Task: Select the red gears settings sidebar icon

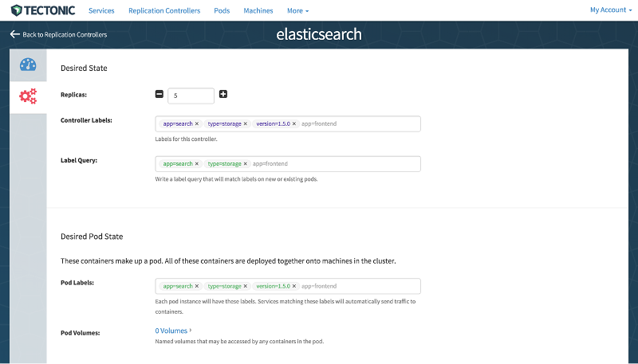Action: coord(28,96)
